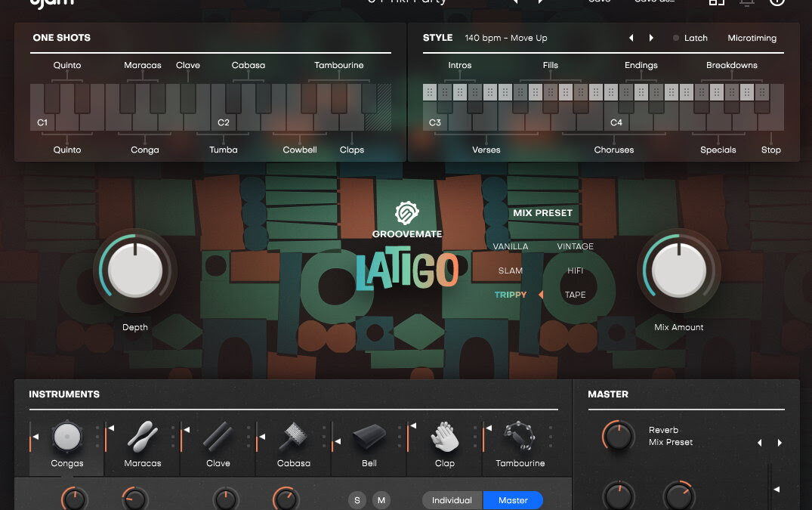Switch to the Individual tab
812x510 pixels.
point(452,500)
